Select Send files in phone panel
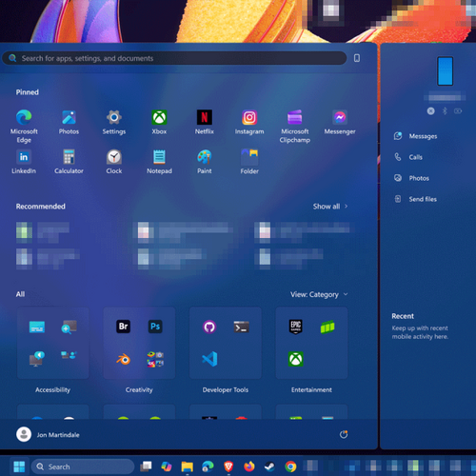 415,199
